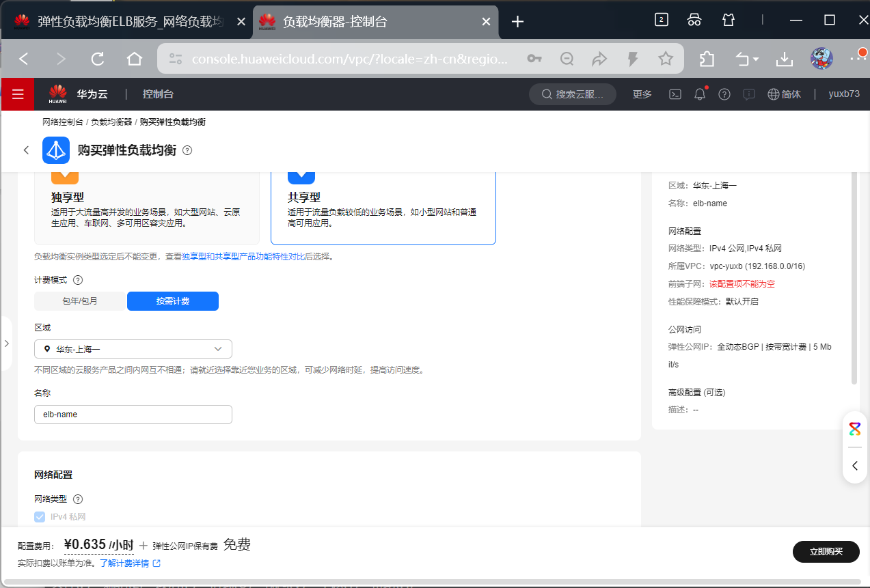Open the colorful floating assistant icon
The height and width of the screenshot is (588, 870).
click(855, 429)
